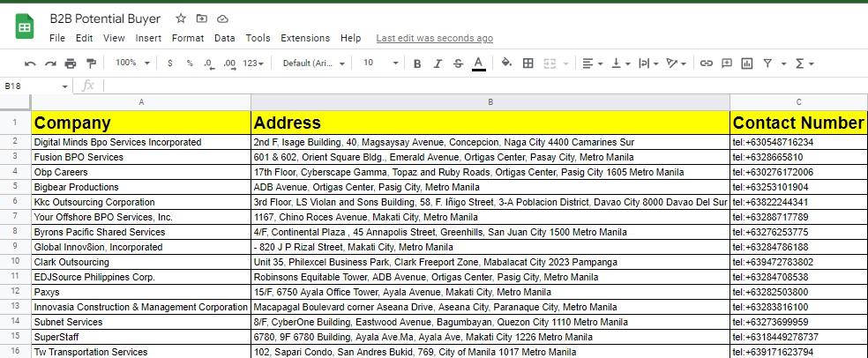Viewport: 868px width, 358px height.
Task: Select the SuperStaff company cell
Action: (x=141, y=337)
